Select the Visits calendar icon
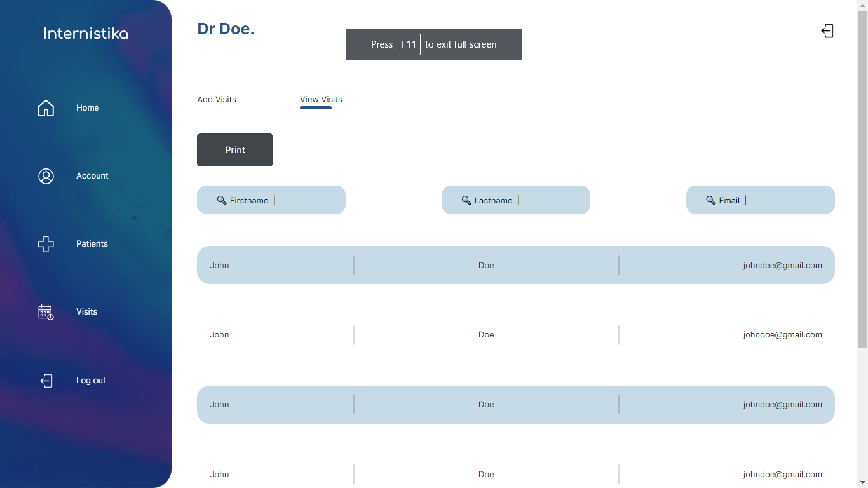Viewport: 868px width, 488px height. click(45, 312)
